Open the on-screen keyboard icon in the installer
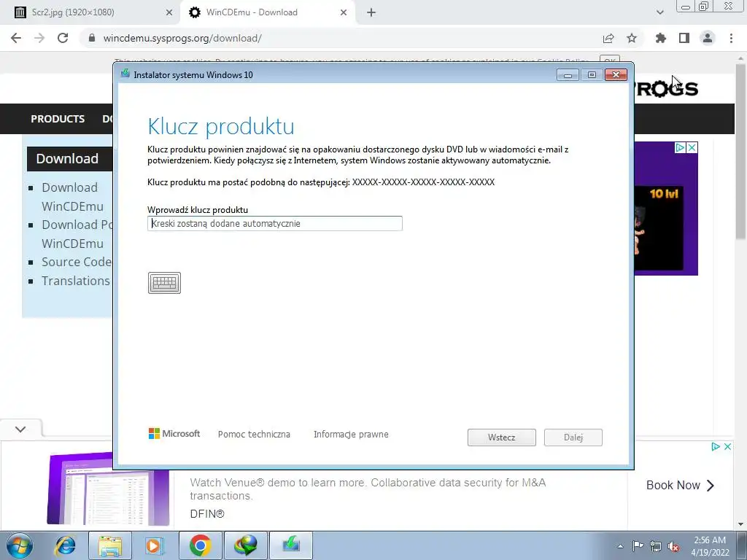Viewport: 747px width, 560px height. (164, 283)
